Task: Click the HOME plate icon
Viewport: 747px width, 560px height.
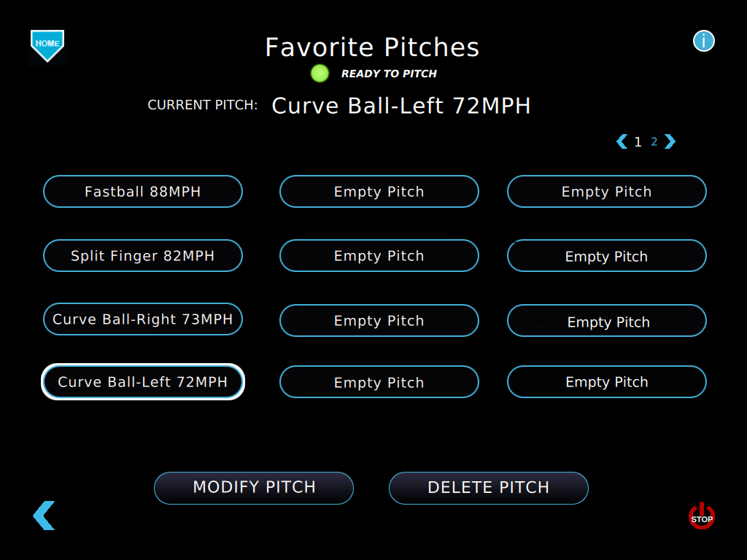Action: [47, 45]
